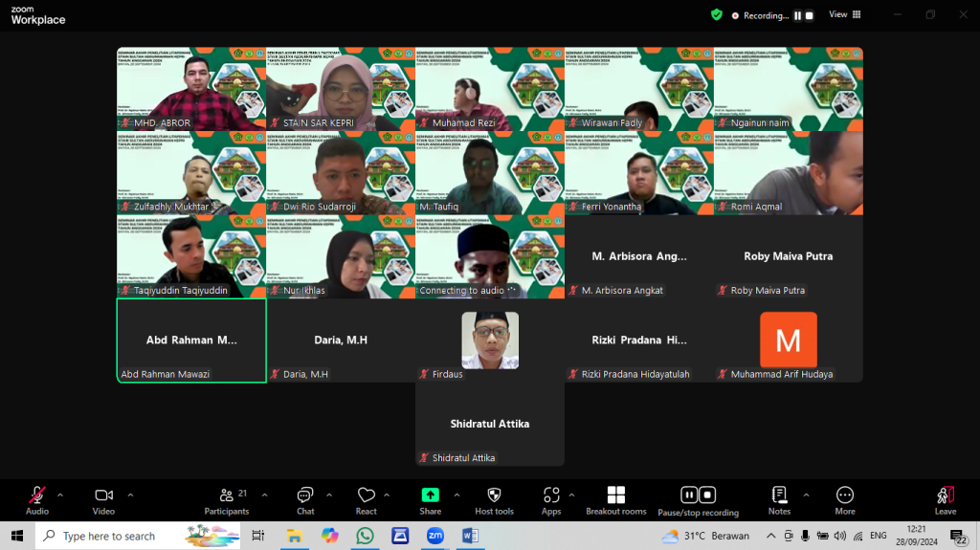The width and height of the screenshot is (980, 550).
Task: Select Firdaus participant video tile
Action: [x=490, y=341]
